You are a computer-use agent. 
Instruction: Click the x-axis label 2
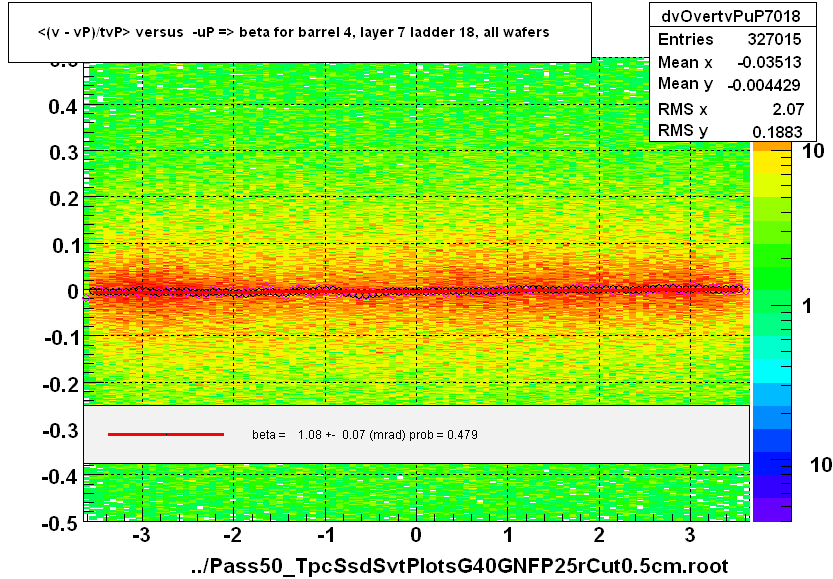point(599,535)
